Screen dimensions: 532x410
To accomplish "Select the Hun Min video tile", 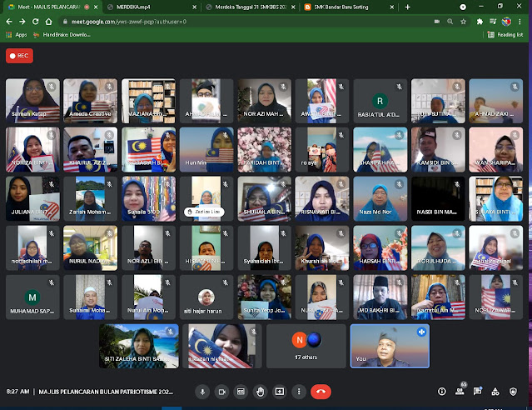I will click(x=206, y=150).
